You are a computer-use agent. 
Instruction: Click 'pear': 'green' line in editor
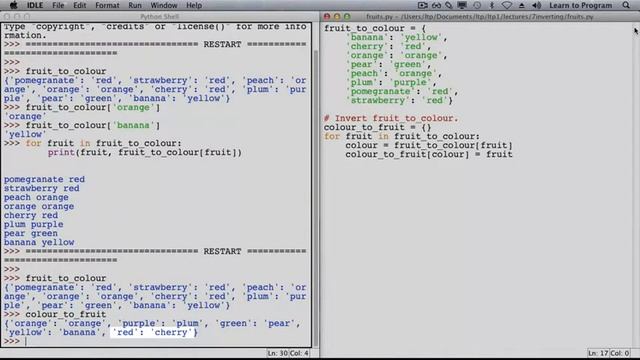(x=388, y=64)
